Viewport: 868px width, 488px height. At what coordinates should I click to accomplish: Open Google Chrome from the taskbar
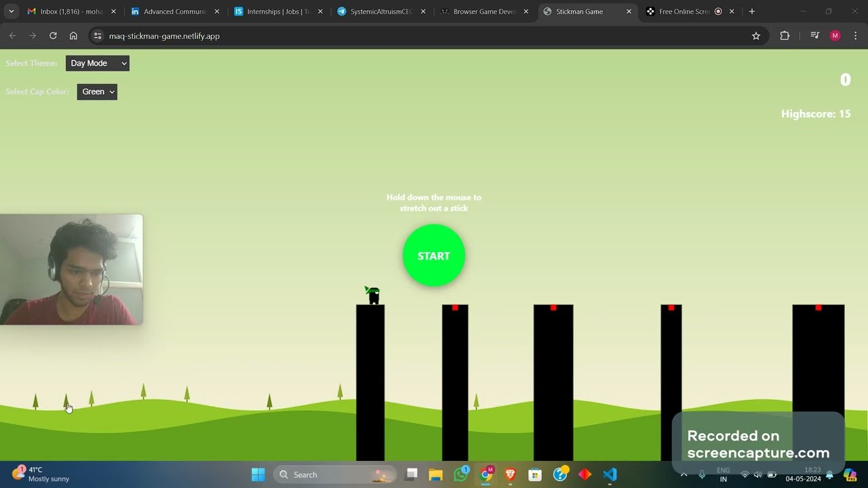tap(486, 474)
